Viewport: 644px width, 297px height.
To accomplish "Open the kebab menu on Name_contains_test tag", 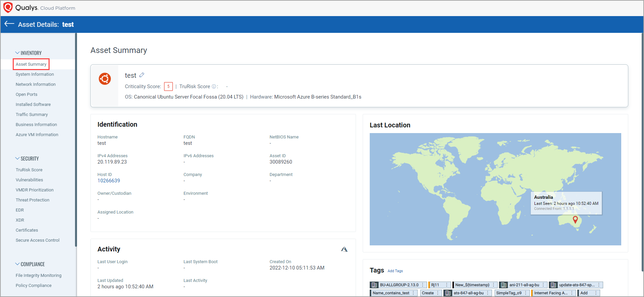I will (x=414, y=293).
